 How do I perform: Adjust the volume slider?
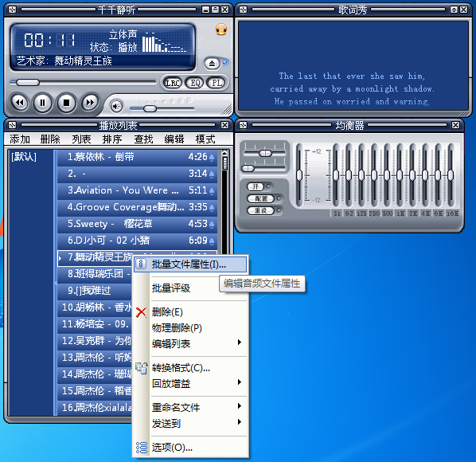coord(150,108)
